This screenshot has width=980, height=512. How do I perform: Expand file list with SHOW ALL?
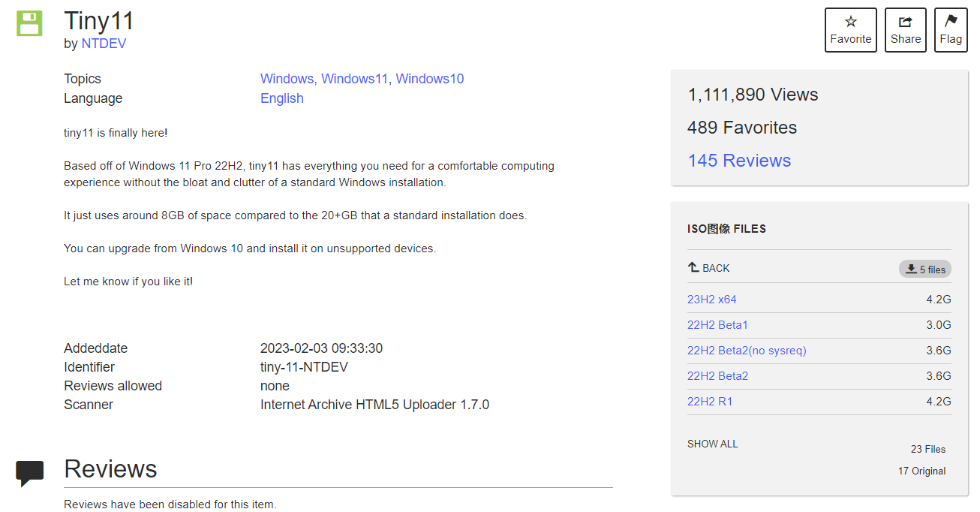coord(712,444)
